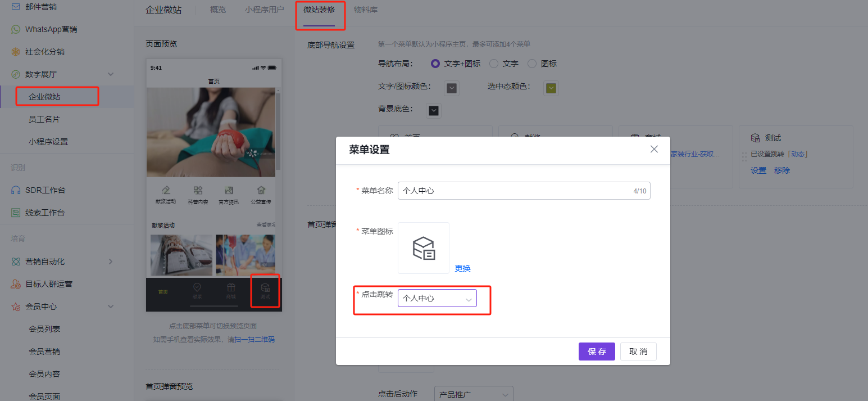Click the phone preview vertical scrollbar
Image resolution: width=868 pixels, height=401 pixels.
[x=278, y=132]
